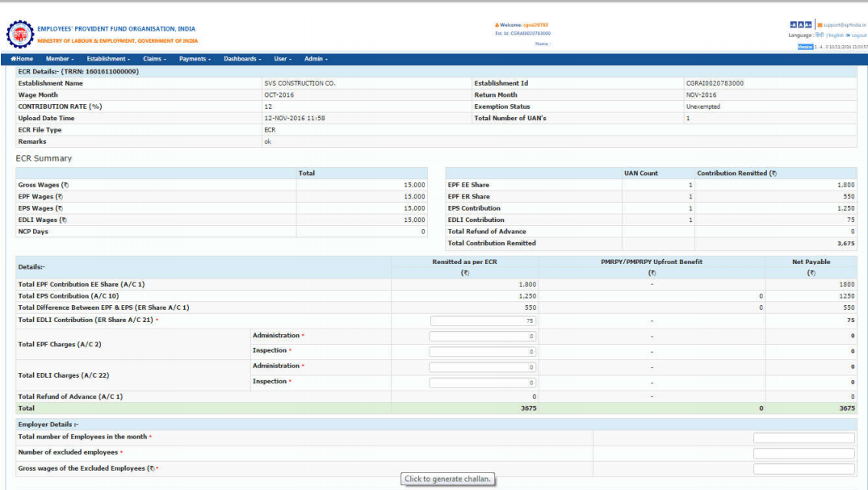Click EDLI Charges Administration input field
The height and width of the screenshot is (490, 868).
click(483, 367)
